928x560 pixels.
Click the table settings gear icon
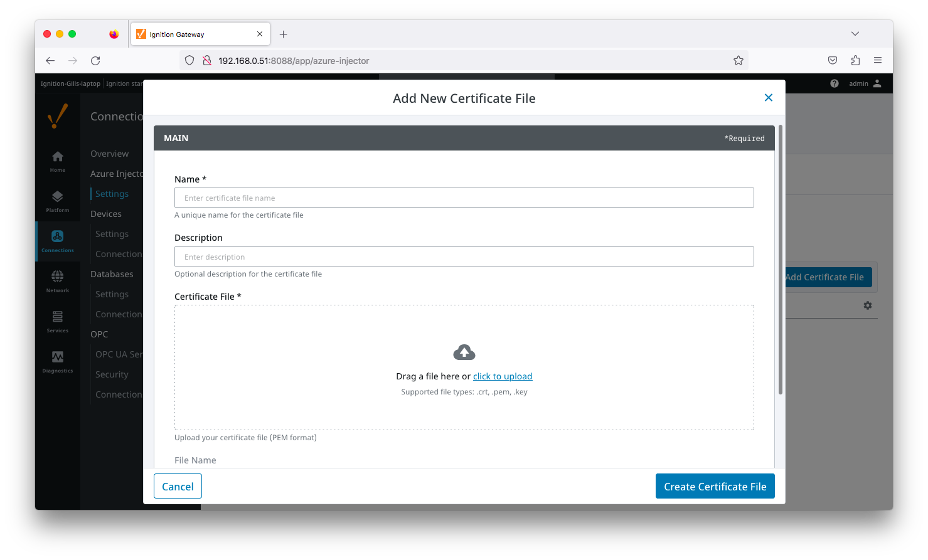tap(867, 305)
